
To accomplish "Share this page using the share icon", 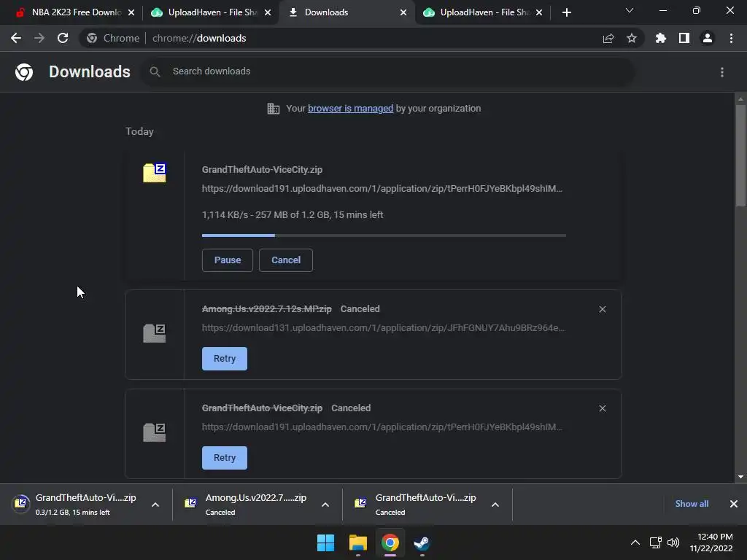I will [x=608, y=38].
